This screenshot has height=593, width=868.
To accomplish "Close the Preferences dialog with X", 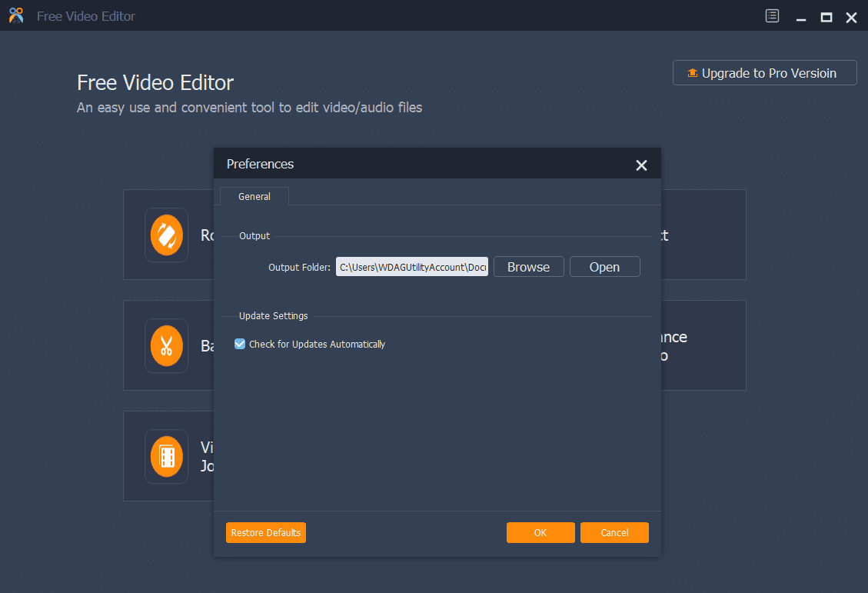I will (641, 165).
